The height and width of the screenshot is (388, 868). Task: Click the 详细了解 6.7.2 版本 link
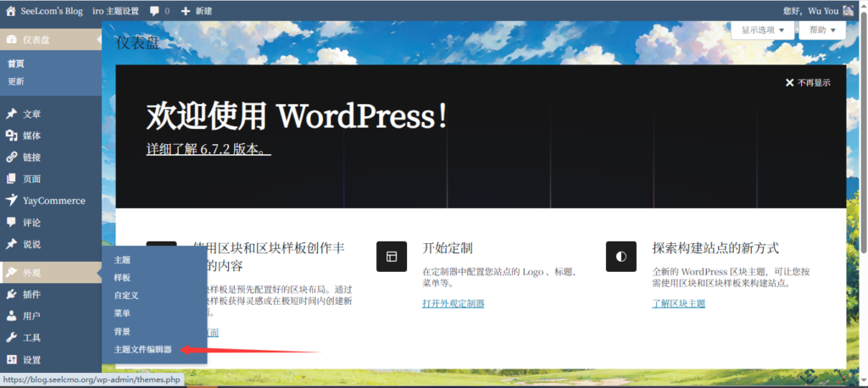[x=209, y=149]
